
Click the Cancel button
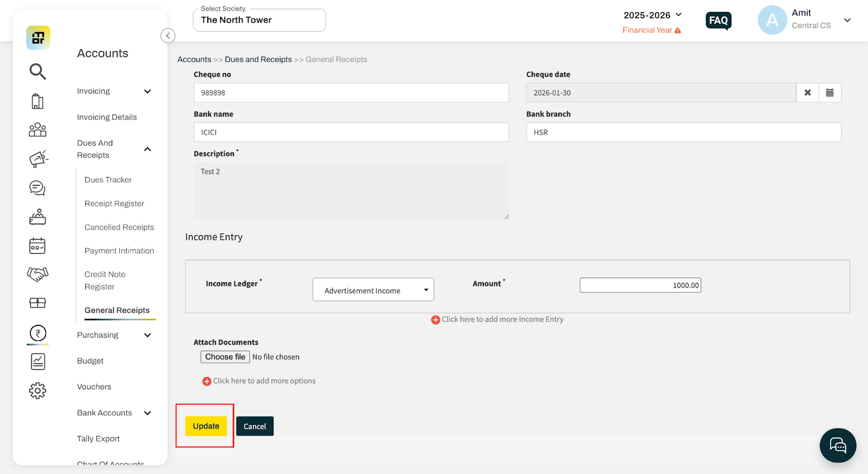point(255,426)
